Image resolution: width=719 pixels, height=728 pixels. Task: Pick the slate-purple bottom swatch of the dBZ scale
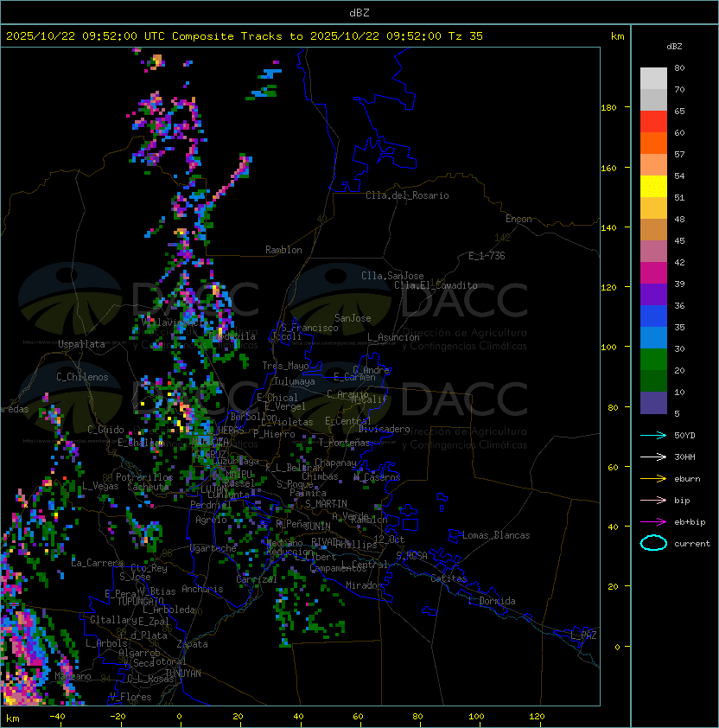pyautogui.click(x=653, y=403)
